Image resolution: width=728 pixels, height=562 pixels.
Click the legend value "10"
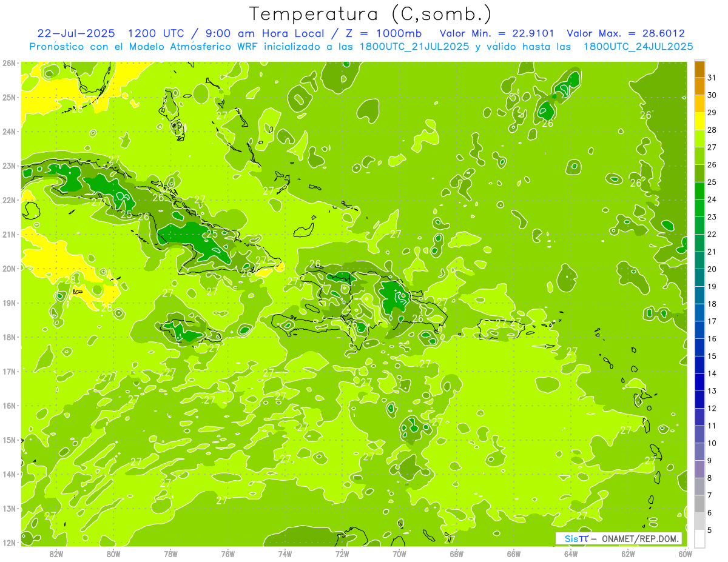[x=712, y=443]
